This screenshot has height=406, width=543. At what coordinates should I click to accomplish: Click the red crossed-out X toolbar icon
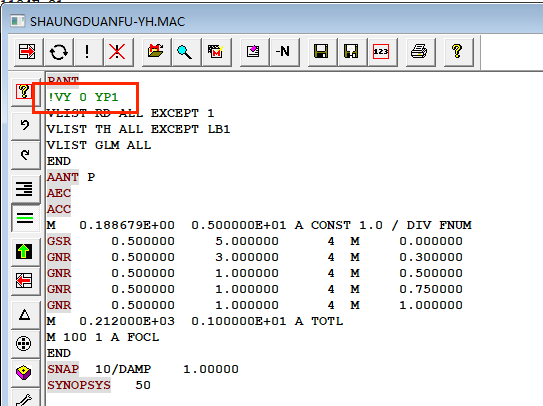click(117, 52)
